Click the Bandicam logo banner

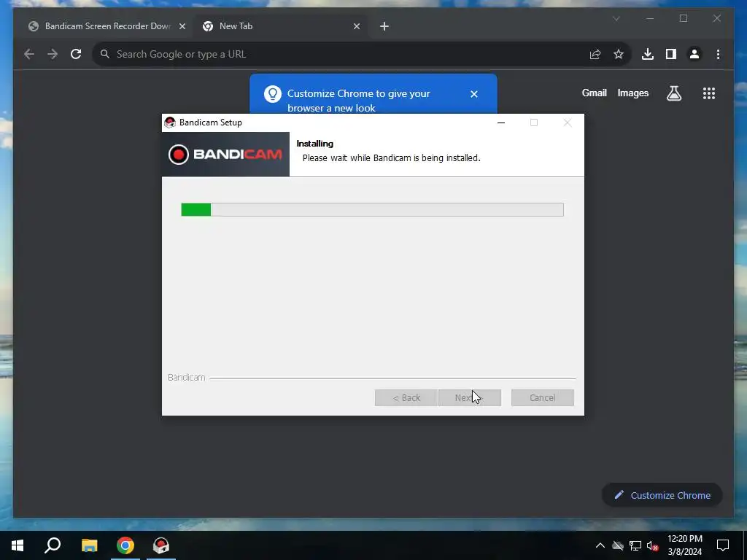pos(225,155)
